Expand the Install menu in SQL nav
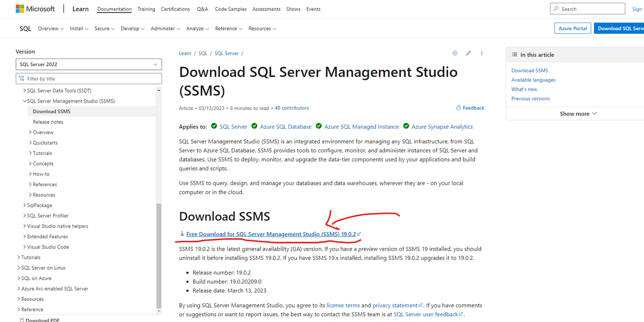 click(x=79, y=28)
